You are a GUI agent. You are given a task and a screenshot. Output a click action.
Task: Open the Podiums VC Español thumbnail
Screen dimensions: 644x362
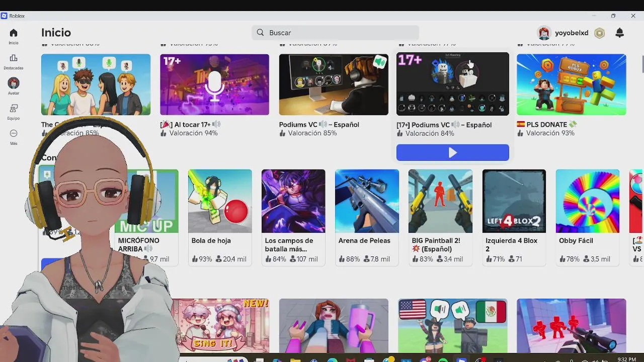coord(334,84)
